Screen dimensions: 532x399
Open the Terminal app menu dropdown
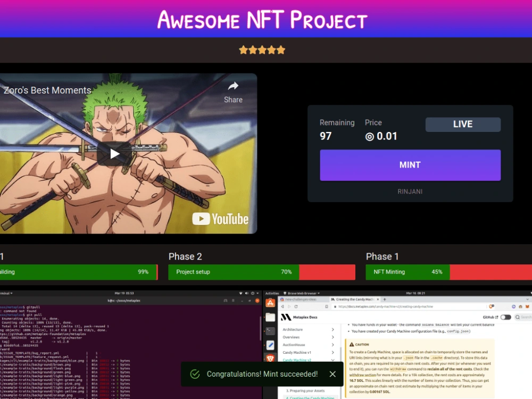point(6,293)
